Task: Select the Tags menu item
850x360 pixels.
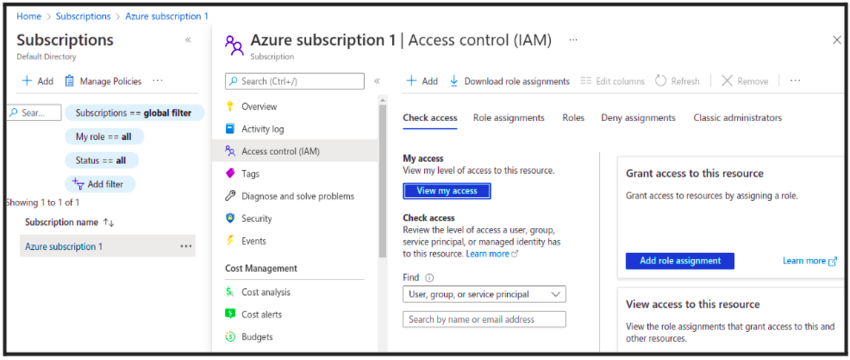Action: (x=250, y=173)
